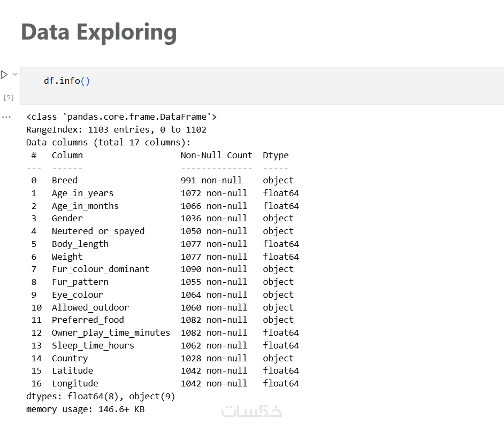Run the df.info() cell

pyautogui.click(x=4, y=74)
